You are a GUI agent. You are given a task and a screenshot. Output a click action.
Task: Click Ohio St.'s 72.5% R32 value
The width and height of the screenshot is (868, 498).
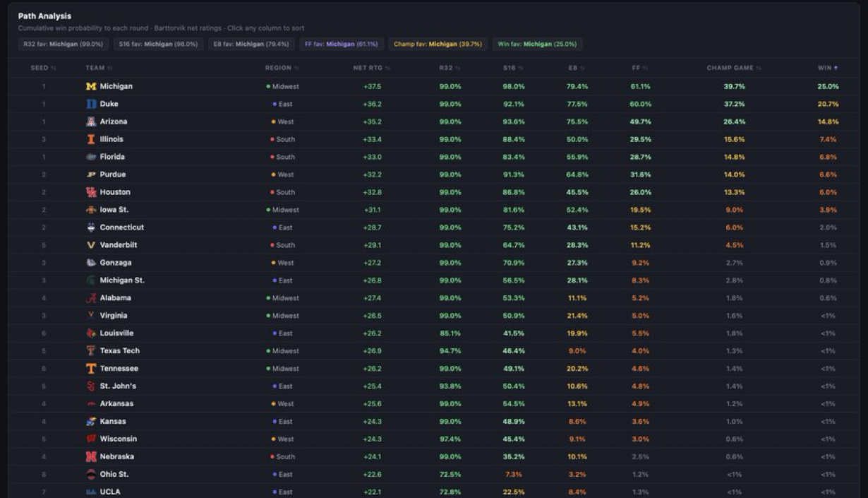pos(450,475)
